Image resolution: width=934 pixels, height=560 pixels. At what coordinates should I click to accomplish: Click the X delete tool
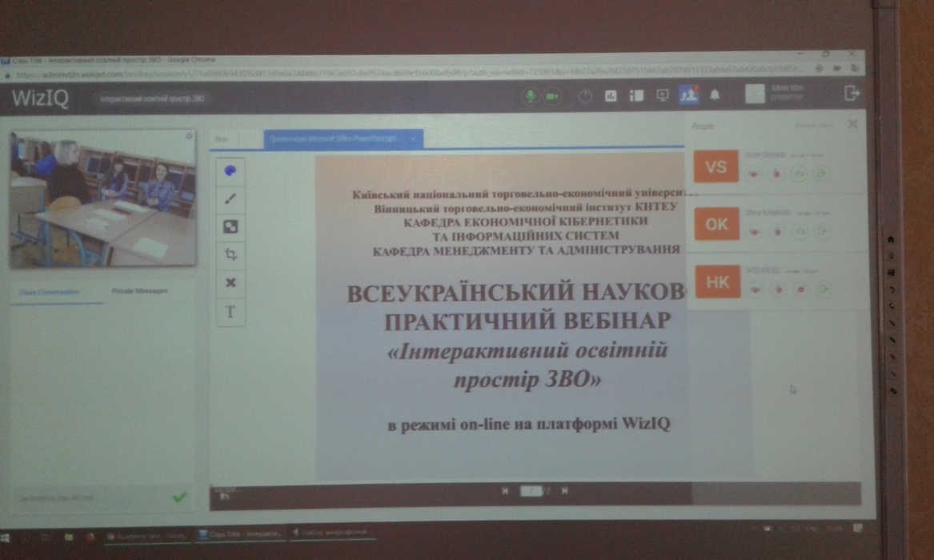coord(230,283)
